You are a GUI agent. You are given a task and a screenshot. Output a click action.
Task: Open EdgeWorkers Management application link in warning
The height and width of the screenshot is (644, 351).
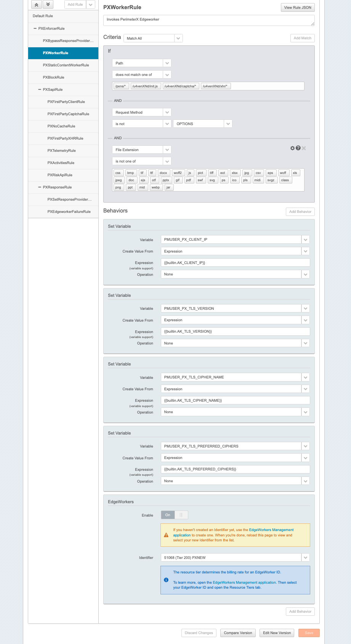(233, 533)
